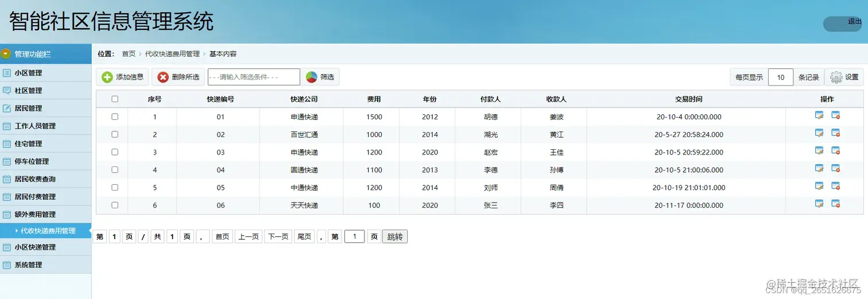Delete the 天天快递 row 06
The image size is (868, 299).
coord(836,204)
